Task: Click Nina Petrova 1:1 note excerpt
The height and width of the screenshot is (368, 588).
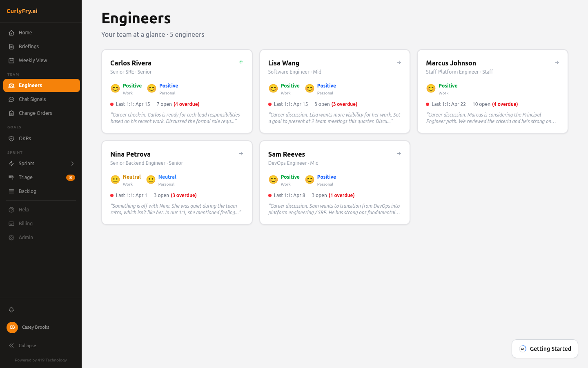Action: tap(176, 209)
